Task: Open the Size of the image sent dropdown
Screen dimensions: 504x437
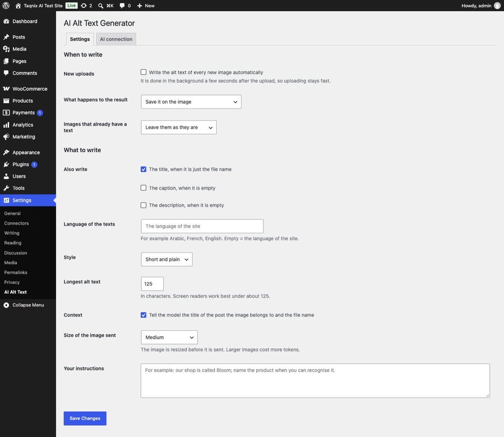Action: (x=169, y=337)
